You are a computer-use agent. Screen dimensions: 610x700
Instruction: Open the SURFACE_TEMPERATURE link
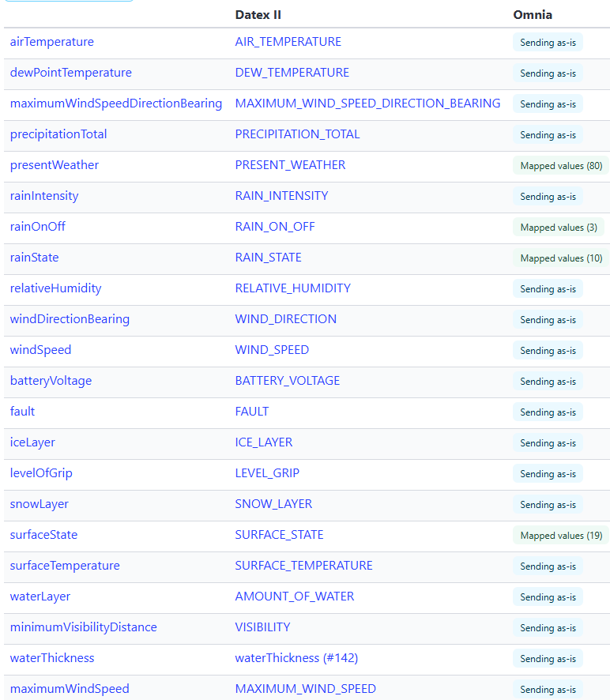click(303, 566)
